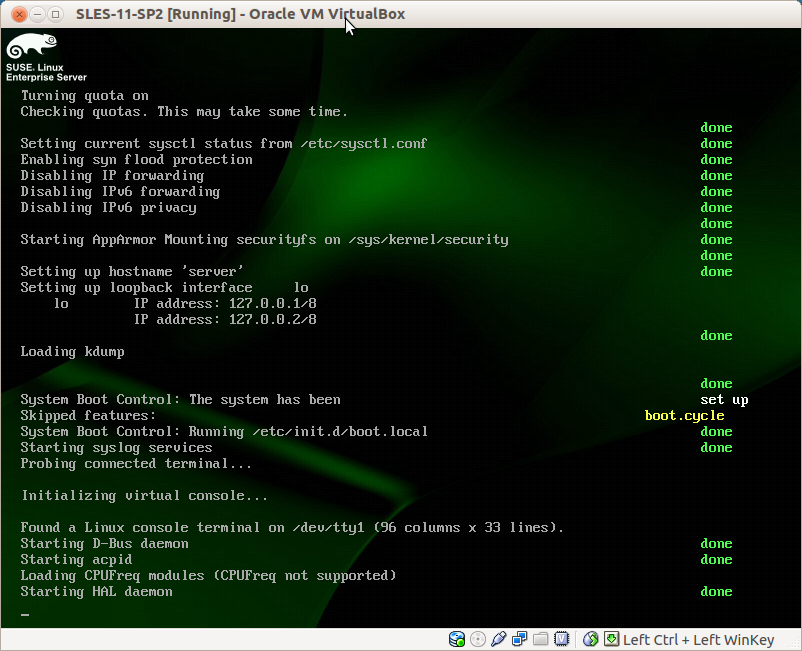Click the line 'Disabling IPv6 forwarding'
802x651 pixels.
tap(120, 191)
